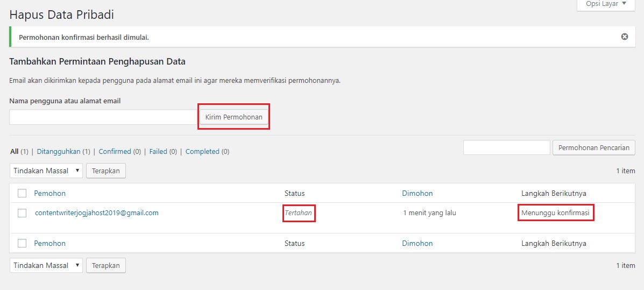The height and width of the screenshot is (290, 644).
Task: Check the contentwriterjogjahost2019 row checkbox
Action: [x=22, y=213]
